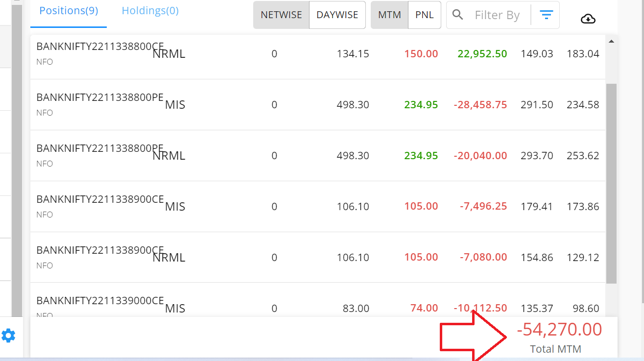Image resolution: width=644 pixels, height=361 pixels.
Task: Open the Holdings(0) tab
Action: pyautogui.click(x=150, y=11)
